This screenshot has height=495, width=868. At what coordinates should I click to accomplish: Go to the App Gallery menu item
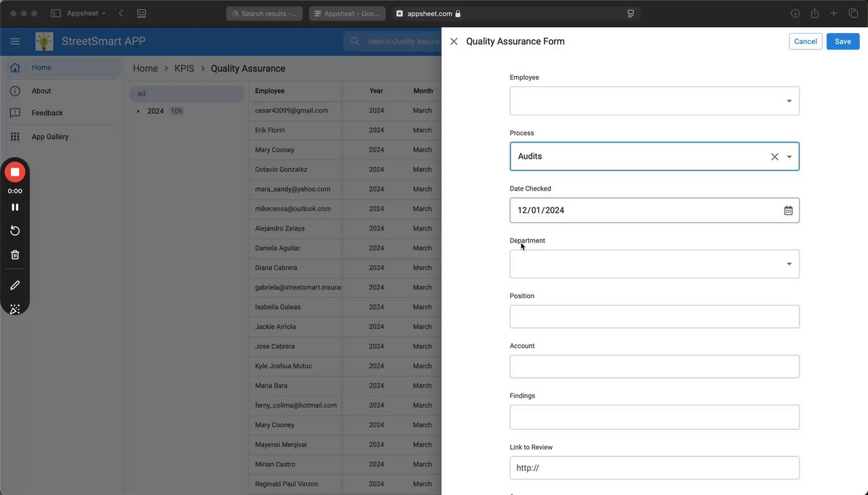(x=50, y=137)
